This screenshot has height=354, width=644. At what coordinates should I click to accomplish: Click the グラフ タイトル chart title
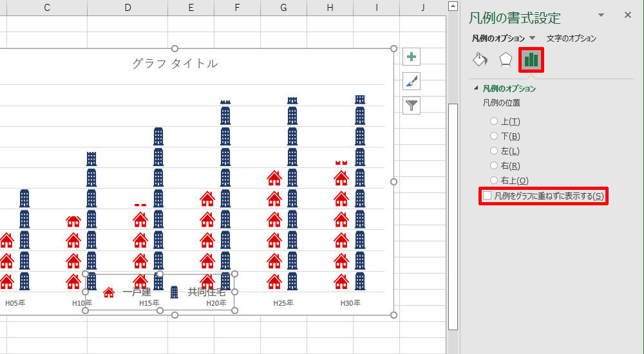coord(175,63)
